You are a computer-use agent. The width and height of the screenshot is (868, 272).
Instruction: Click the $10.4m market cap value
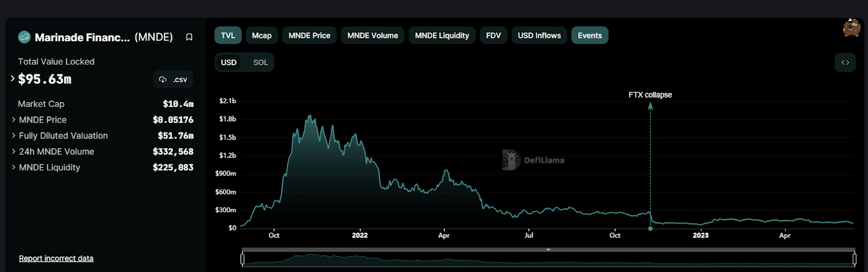[x=178, y=104]
